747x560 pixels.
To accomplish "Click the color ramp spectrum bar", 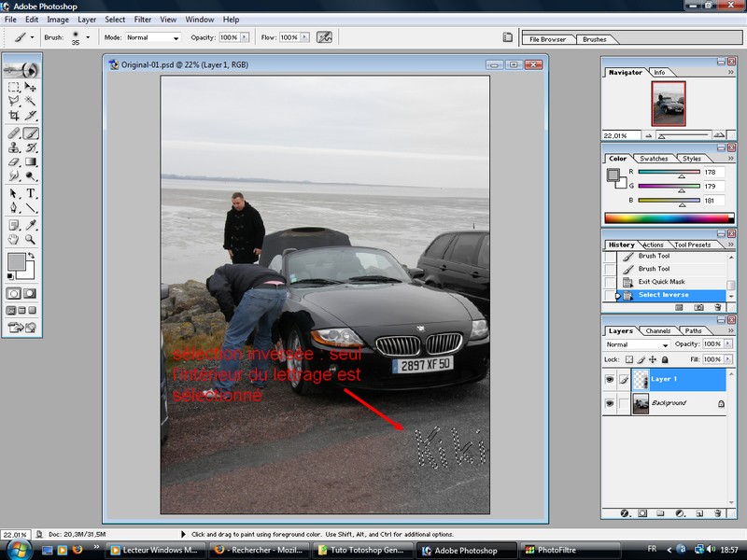I will (x=669, y=218).
